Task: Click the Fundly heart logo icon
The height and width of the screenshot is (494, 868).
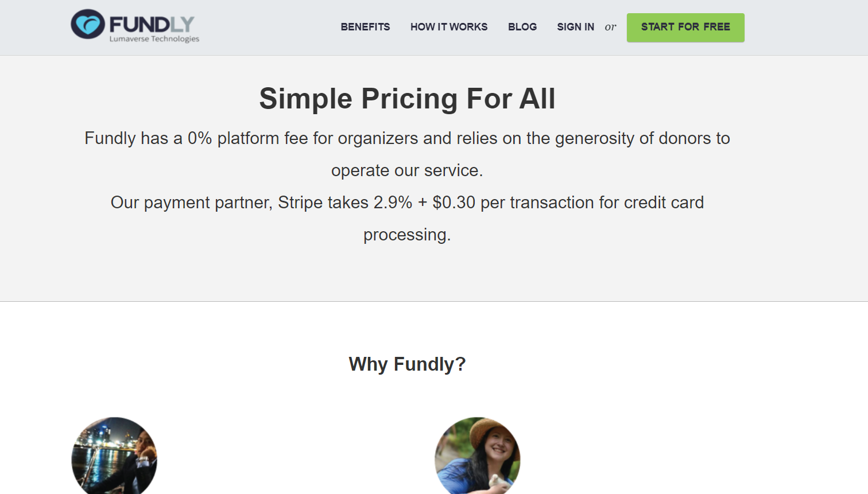Action: click(88, 24)
